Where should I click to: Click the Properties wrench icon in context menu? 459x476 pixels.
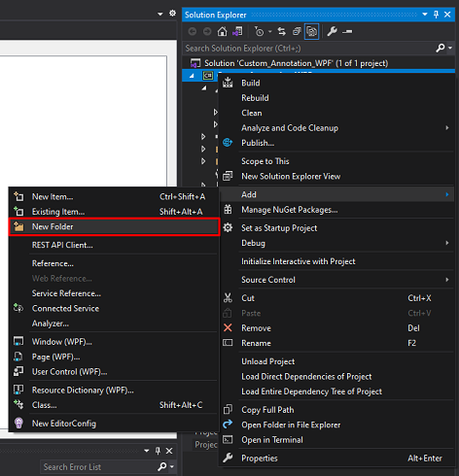click(228, 458)
